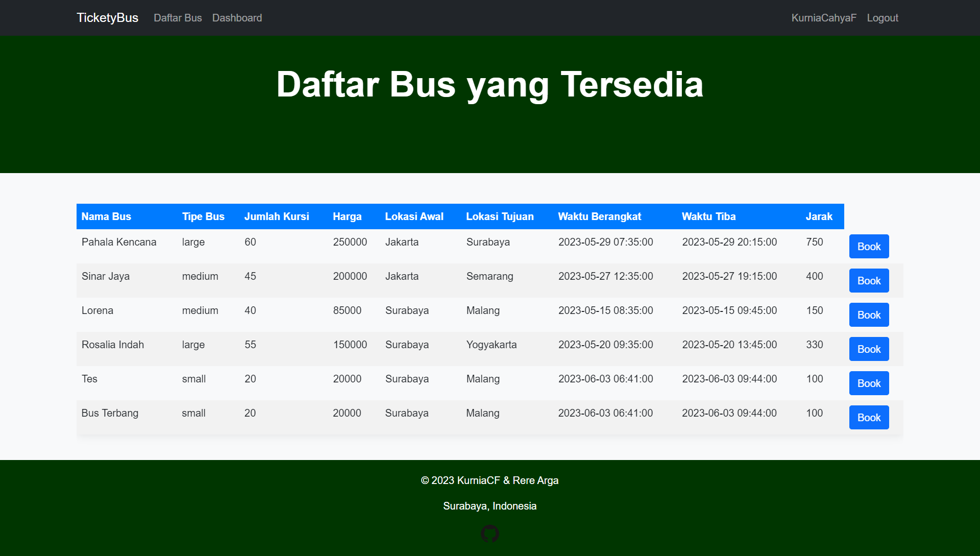
Task: Book the Pahala Kencana bus
Action: pos(869,247)
